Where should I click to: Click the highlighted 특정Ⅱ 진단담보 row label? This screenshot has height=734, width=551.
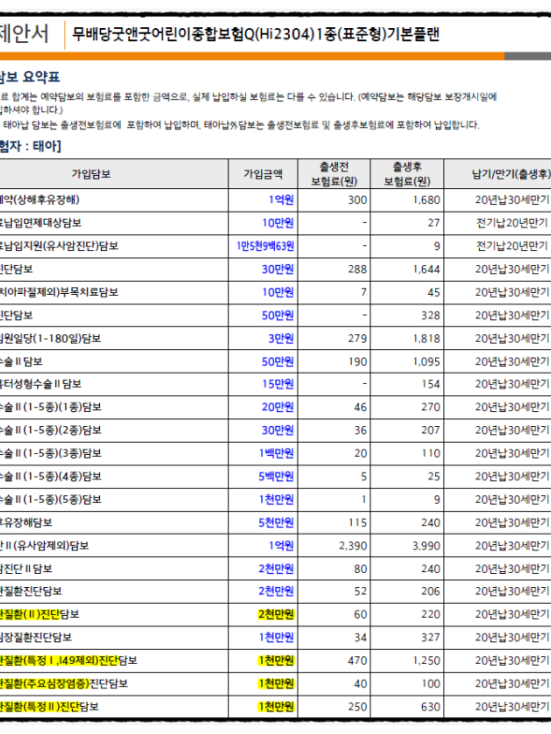pos(49,706)
